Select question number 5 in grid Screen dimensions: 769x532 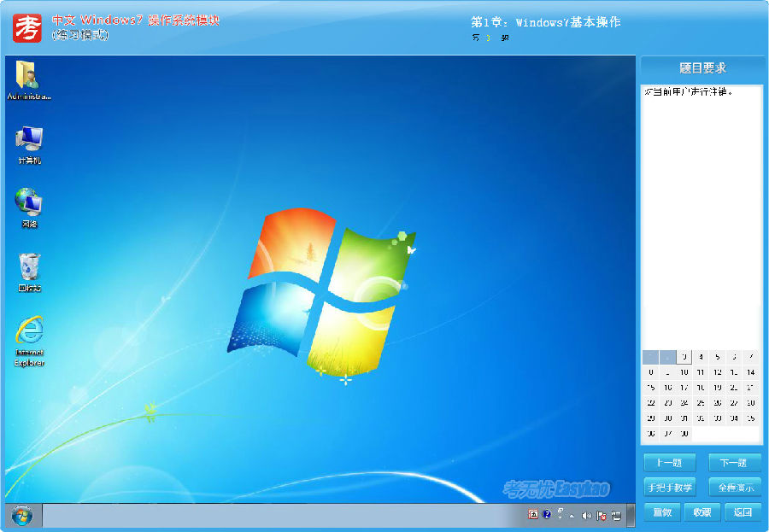click(x=718, y=357)
